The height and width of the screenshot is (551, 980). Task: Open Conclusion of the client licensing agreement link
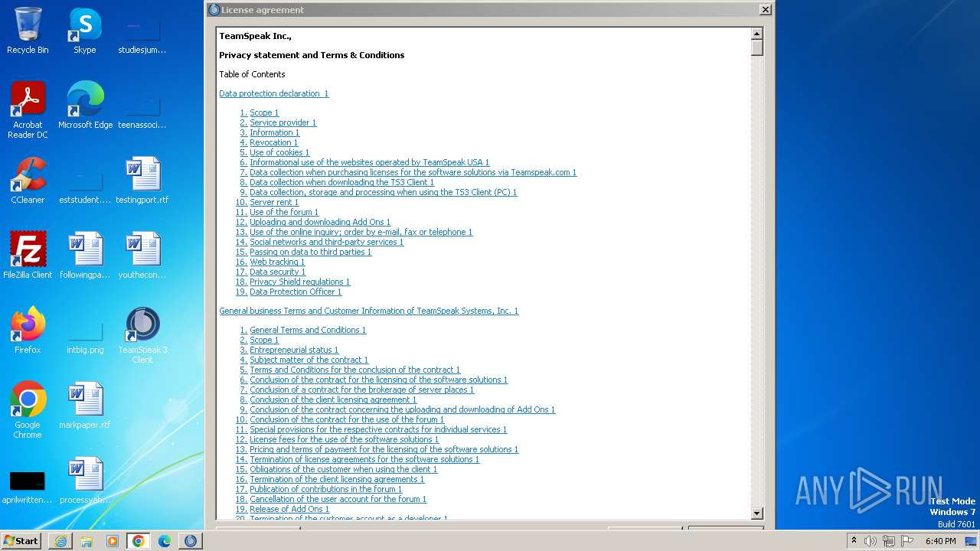coord(333,399)
